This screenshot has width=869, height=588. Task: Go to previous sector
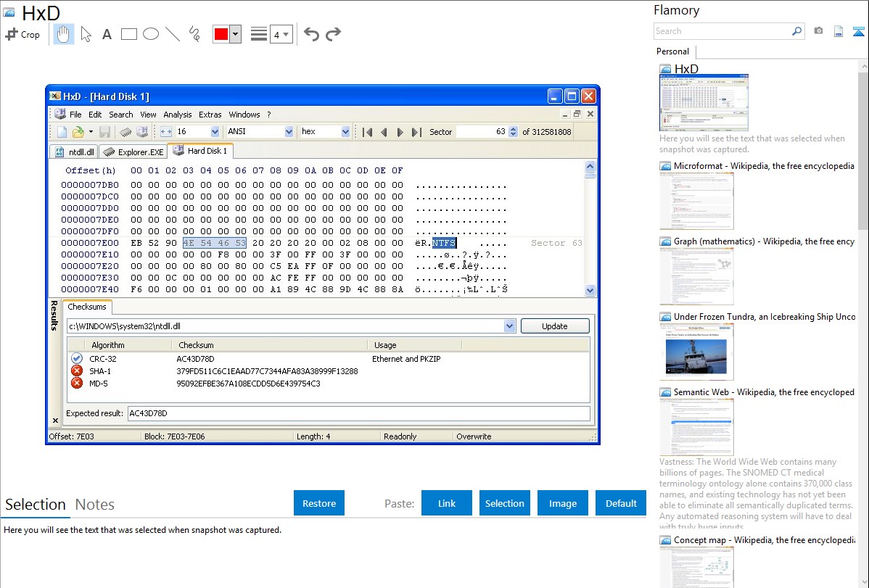[384, 132]
